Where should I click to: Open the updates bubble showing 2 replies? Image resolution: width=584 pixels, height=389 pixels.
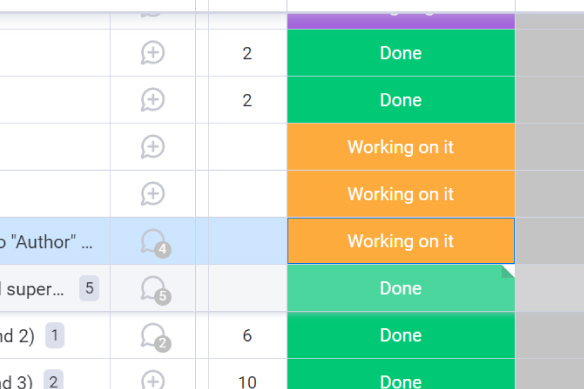[155, 337]
